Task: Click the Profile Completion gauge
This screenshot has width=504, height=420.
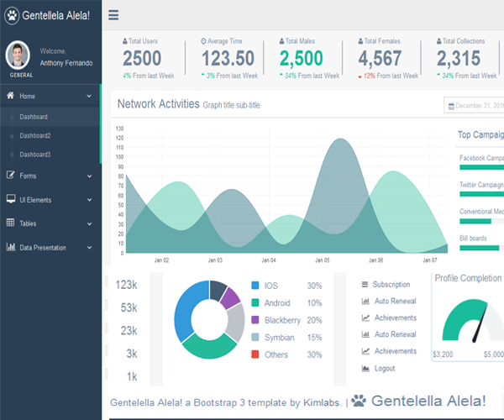Action: tap(472, 320)
